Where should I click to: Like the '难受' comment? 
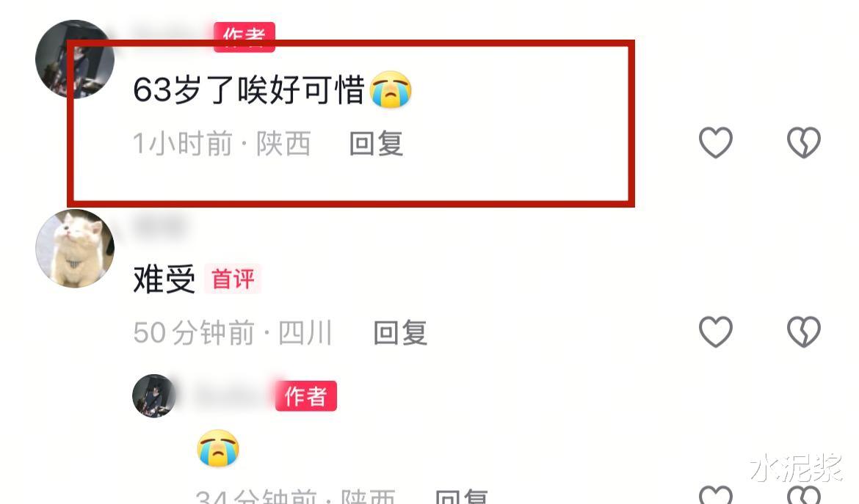[x=716, y=332]
